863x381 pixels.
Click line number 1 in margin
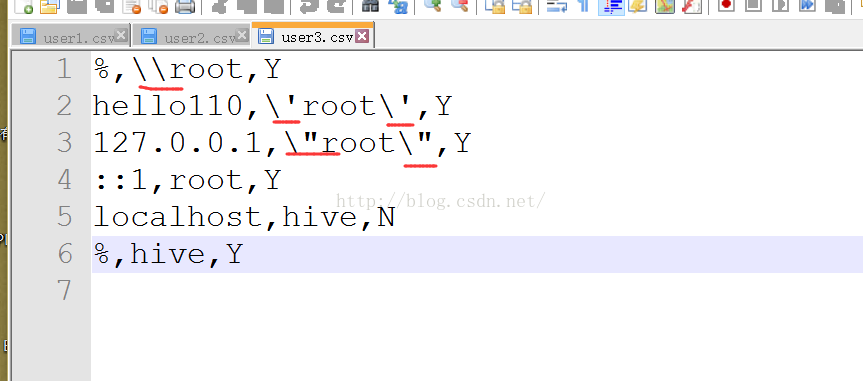64,69
